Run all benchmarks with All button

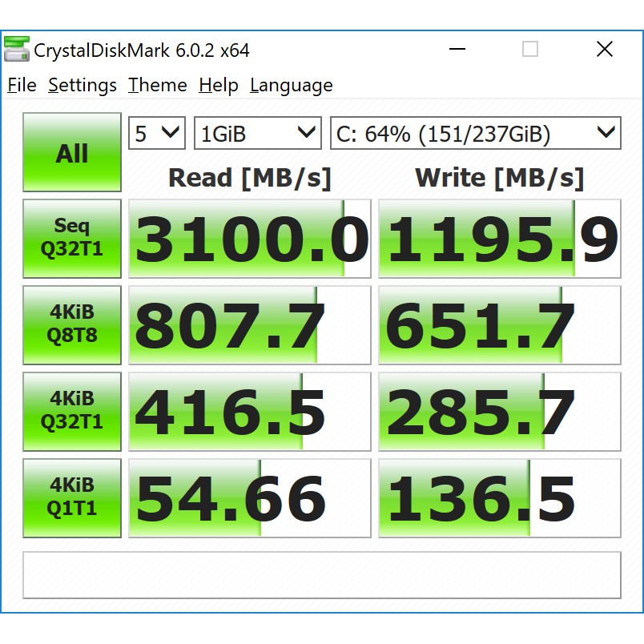72,153
